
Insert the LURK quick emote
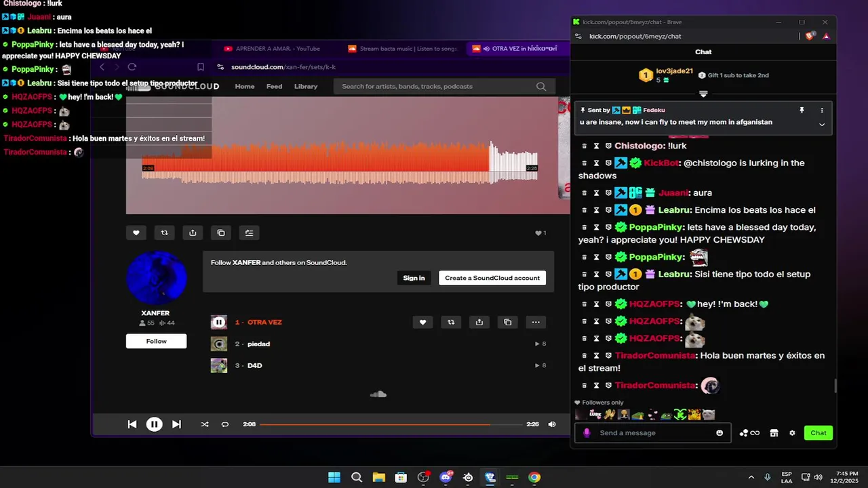pyautogui.click(x=595, y=414)
